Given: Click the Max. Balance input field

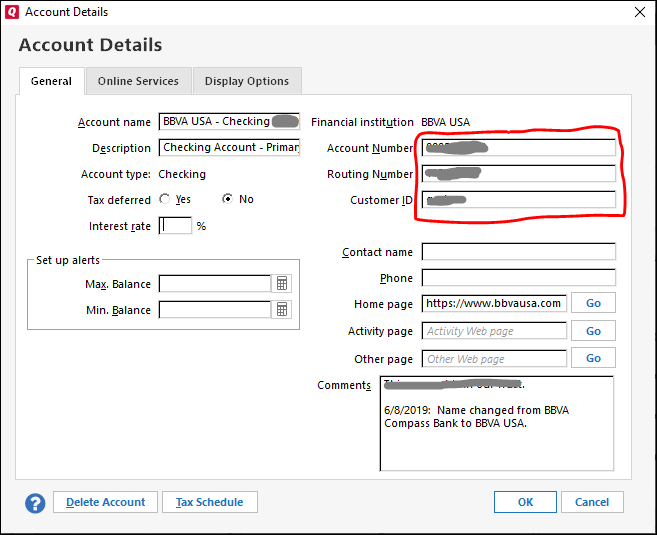Looking at the screenshot, I should pos(215,284).
